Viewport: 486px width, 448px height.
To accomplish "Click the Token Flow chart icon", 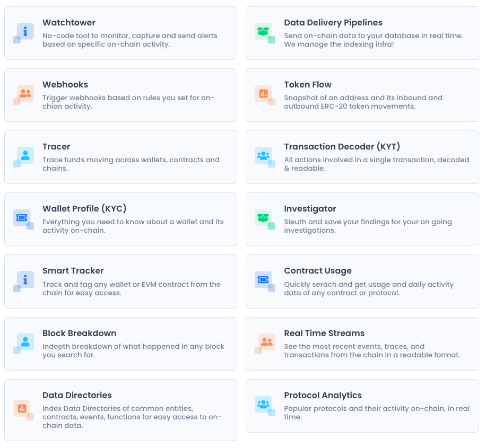I will [263, 94].
